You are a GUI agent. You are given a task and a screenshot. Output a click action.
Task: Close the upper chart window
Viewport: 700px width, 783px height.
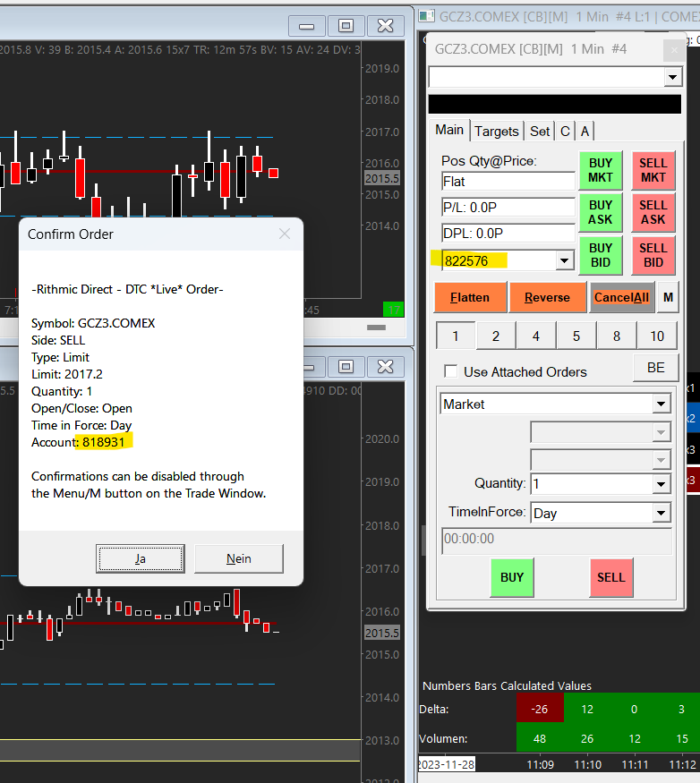point(385,25)
